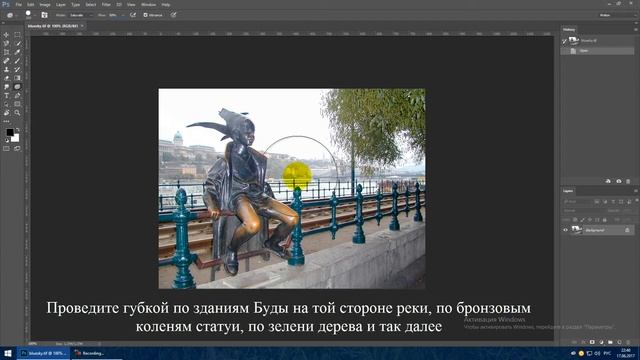Open Windows Start button
The height and width of the screenshot is (360, 640).
tap(8, 353)
